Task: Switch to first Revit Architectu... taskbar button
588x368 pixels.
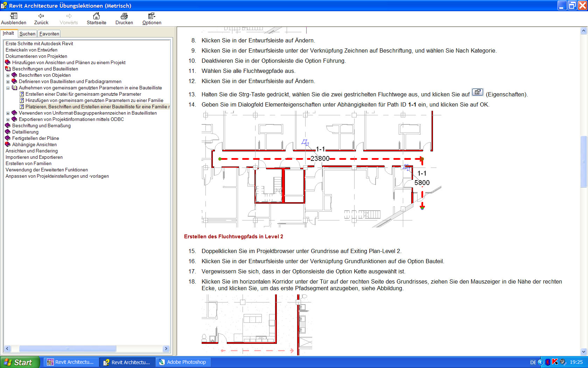Action: click(x=71, y=362)
